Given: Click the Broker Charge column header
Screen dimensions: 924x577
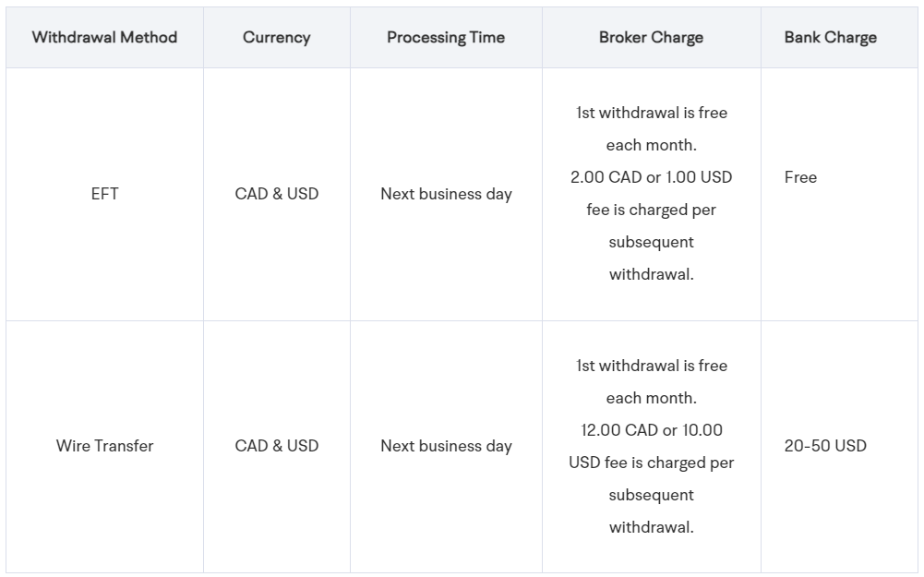Looking at the screenshot, I should (651, 37).
